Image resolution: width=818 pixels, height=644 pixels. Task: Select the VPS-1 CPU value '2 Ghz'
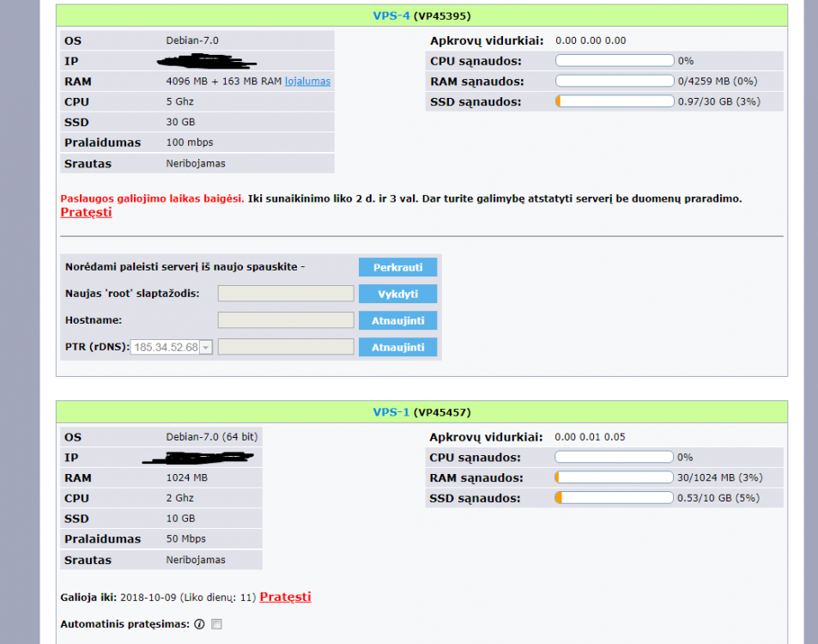point(180,498)
